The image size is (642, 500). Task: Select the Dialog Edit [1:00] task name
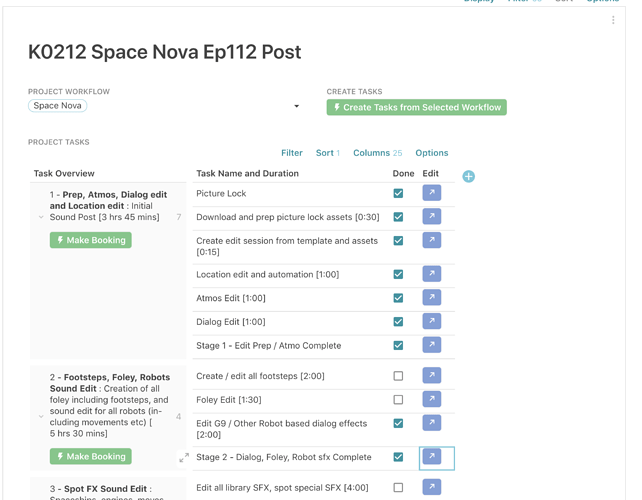tap(231, 322)
